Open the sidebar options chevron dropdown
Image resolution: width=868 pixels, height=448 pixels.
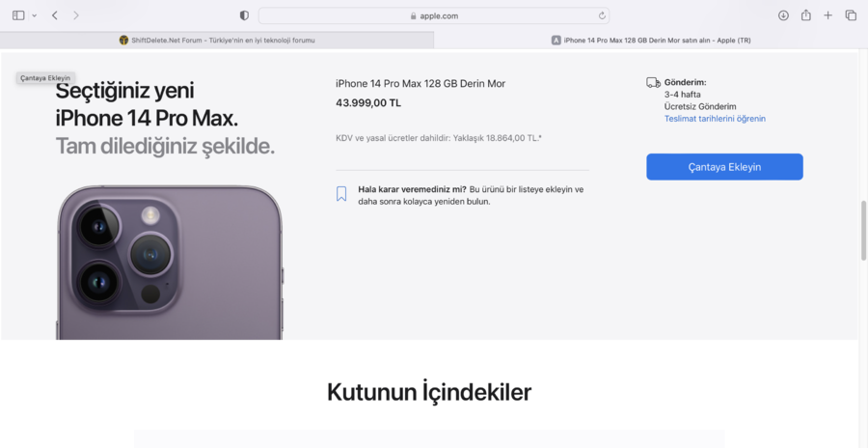[35, 15]
